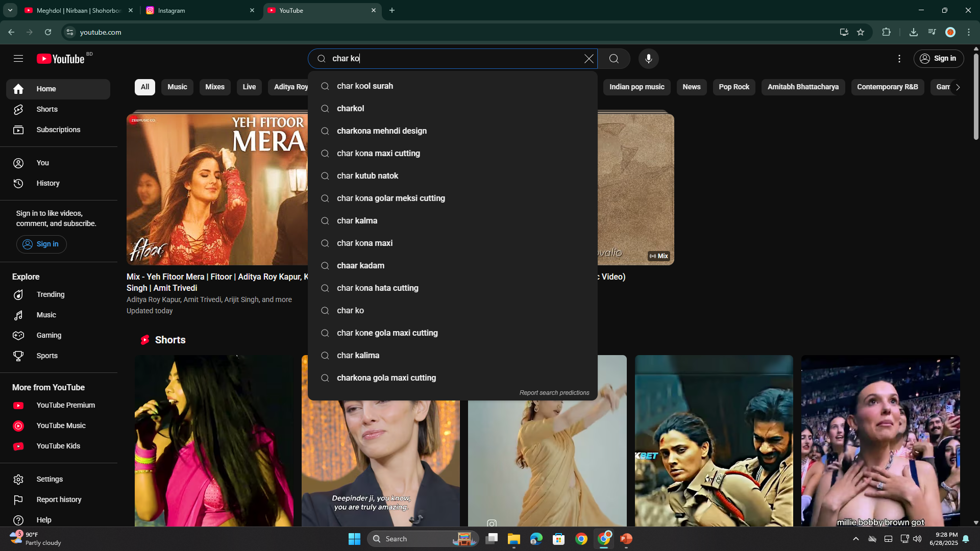This screenshot has width=980, height=551.
Task: Bookmark this page with star icon
Action: tap(861, 32)
